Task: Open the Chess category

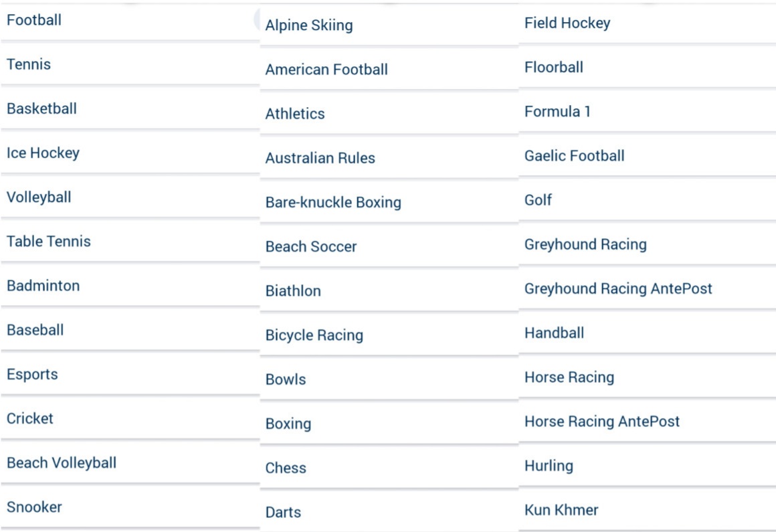Action: coord(286,468)
